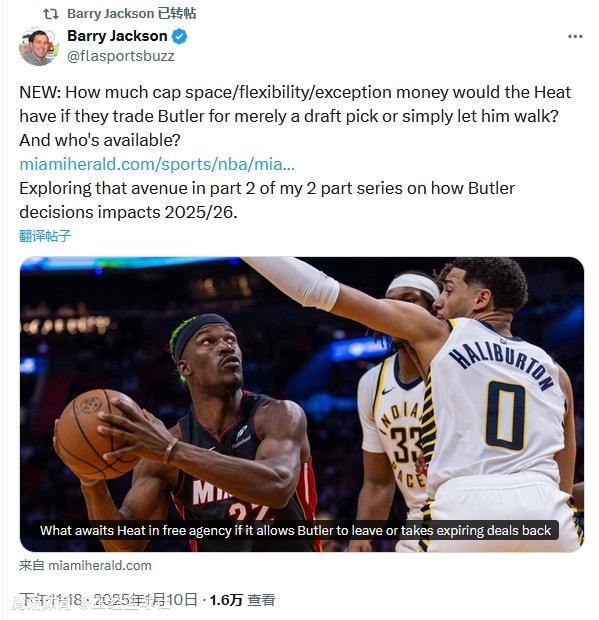Open the Butler article preview image
The height and width of the screenshot is (620, 599).
coord(302,404)
